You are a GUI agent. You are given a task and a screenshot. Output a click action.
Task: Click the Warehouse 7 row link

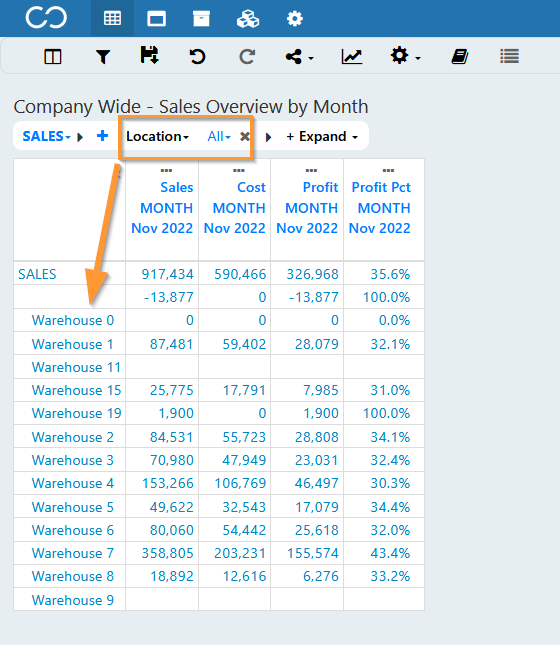(73, 553)
